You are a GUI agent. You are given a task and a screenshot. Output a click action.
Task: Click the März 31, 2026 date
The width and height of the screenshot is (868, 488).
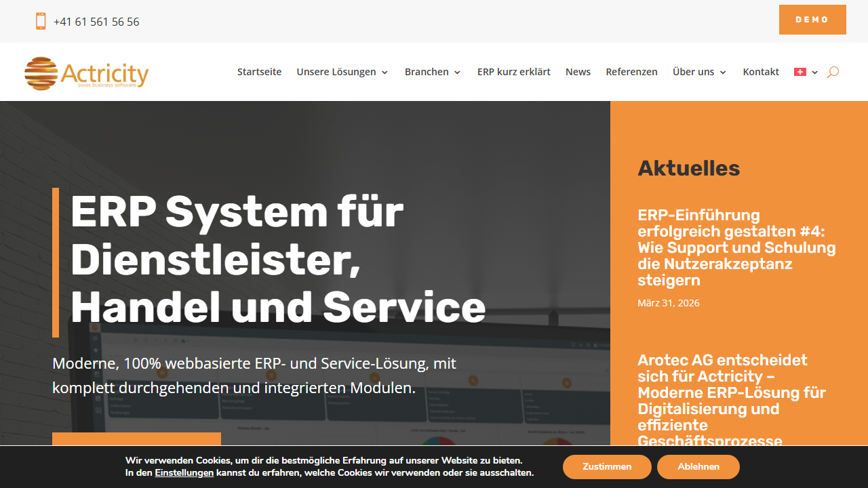[669, 303]
